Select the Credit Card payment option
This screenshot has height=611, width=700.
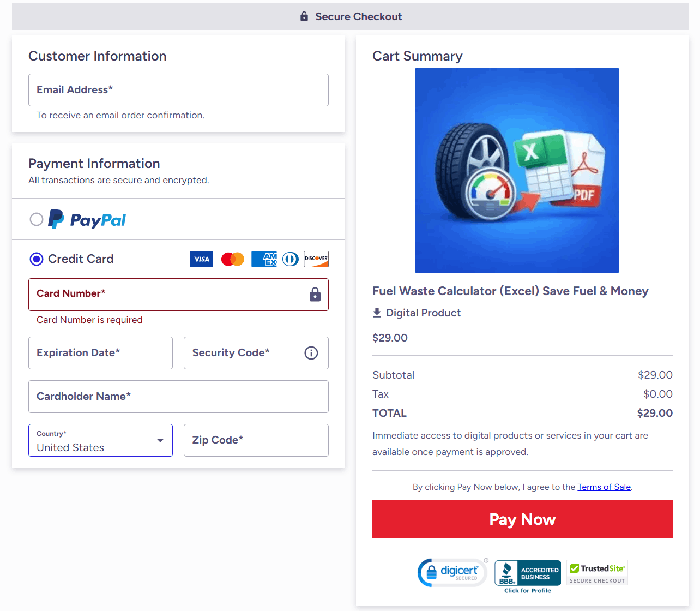point(36,259)
